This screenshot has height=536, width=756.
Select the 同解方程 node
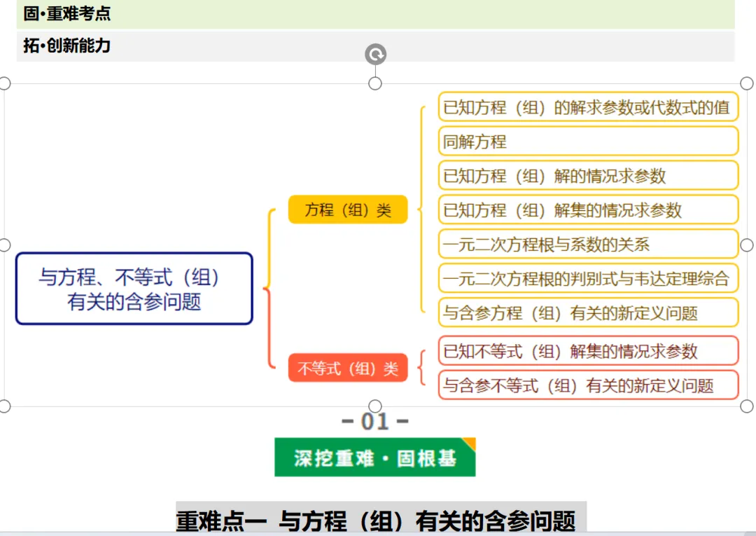click(588, 141)
